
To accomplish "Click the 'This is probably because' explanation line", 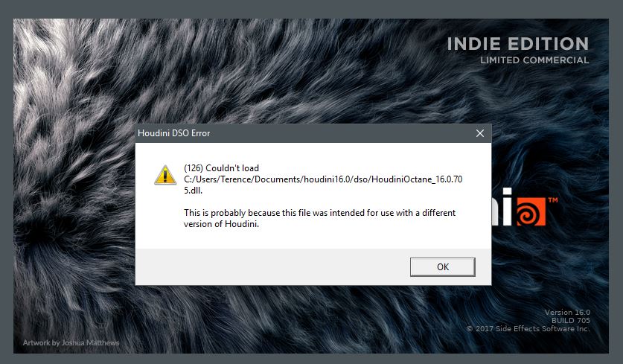I will click(319, 213).
